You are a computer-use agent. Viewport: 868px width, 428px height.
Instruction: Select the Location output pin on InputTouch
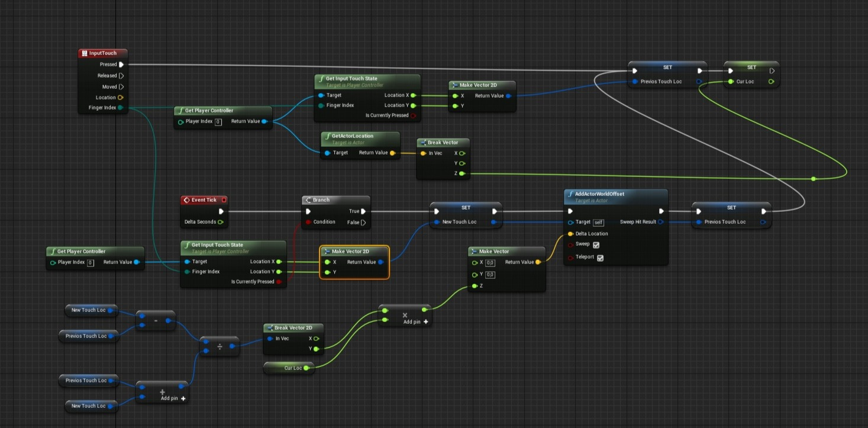click(x=121, y=98)
